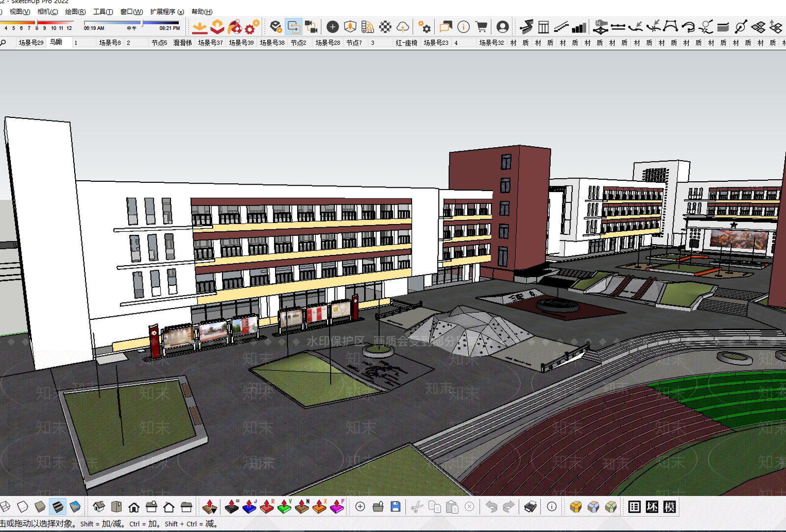Click the layers with play button icon
Screen dimensions: 786x532
(x=276, y=27)
